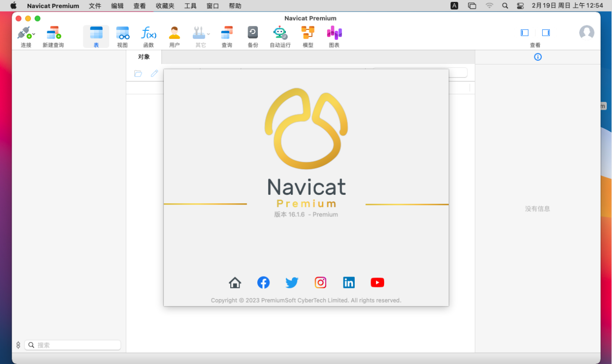Open Navicat Facebook page

click(x=263, y=283)
